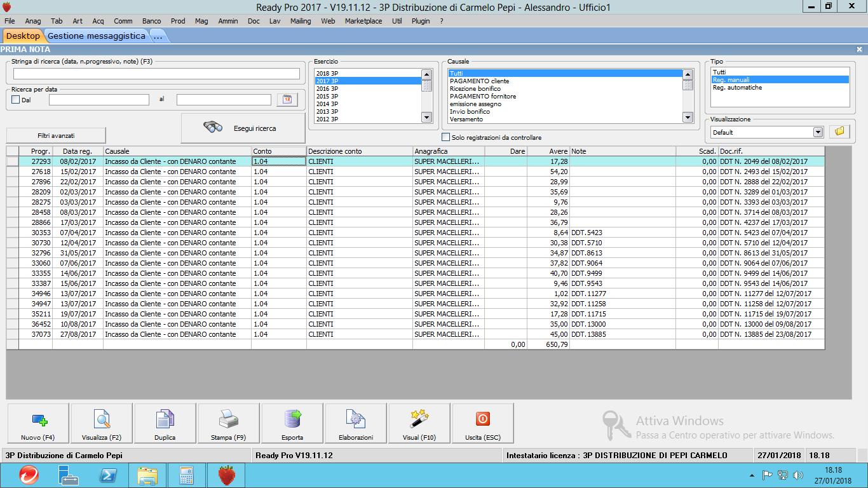Open File Explorer taskbar icon
The width and height of the screenshot is (868, 488).
[147, 475]
